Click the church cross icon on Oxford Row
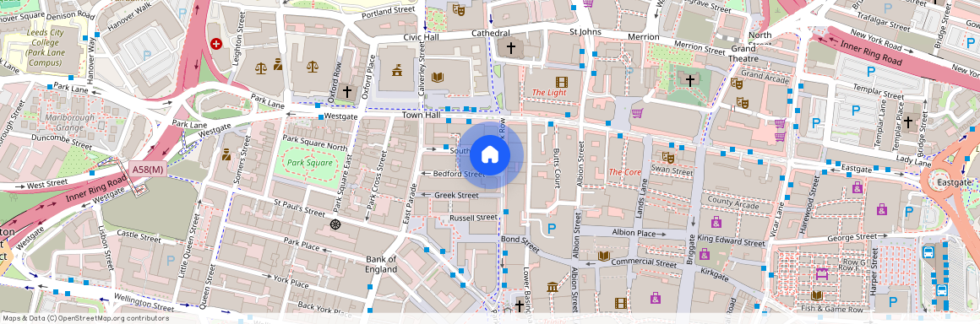Image resolution: width=980 pixels, height=324 pixels. tap(347, 92)
